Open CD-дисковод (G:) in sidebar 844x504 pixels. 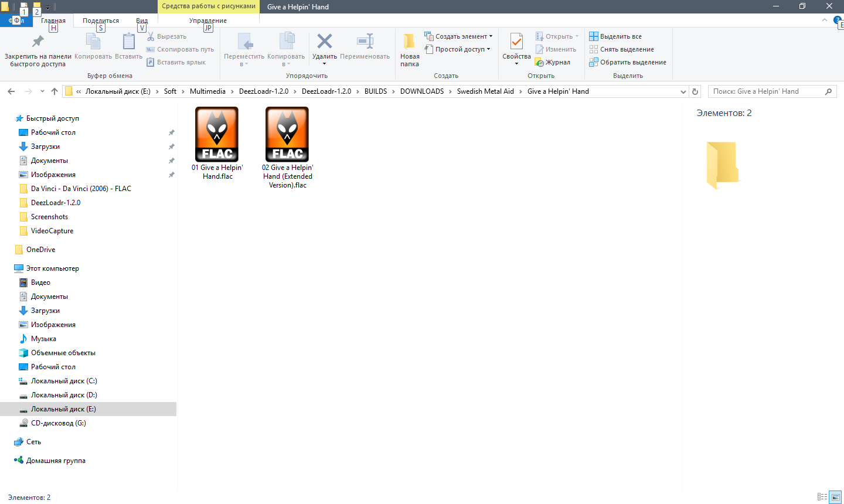tap(58, 423)
